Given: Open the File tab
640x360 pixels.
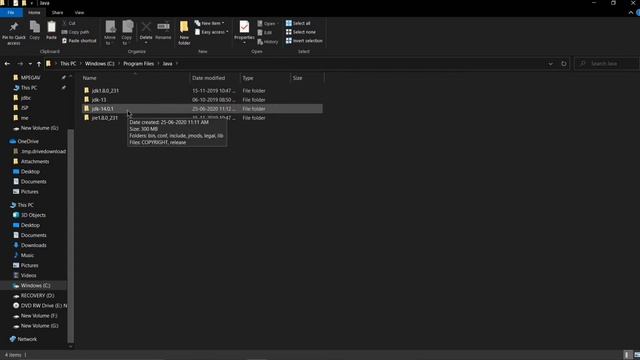Looking at the screenshot, I should [11, 13].
